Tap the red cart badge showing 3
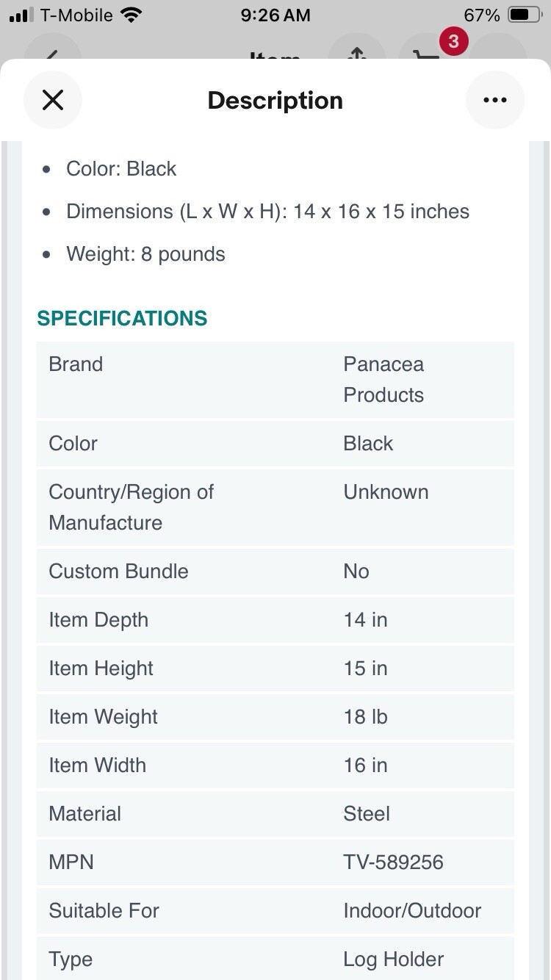Screen dimensions: 551x980 (453, 41)
